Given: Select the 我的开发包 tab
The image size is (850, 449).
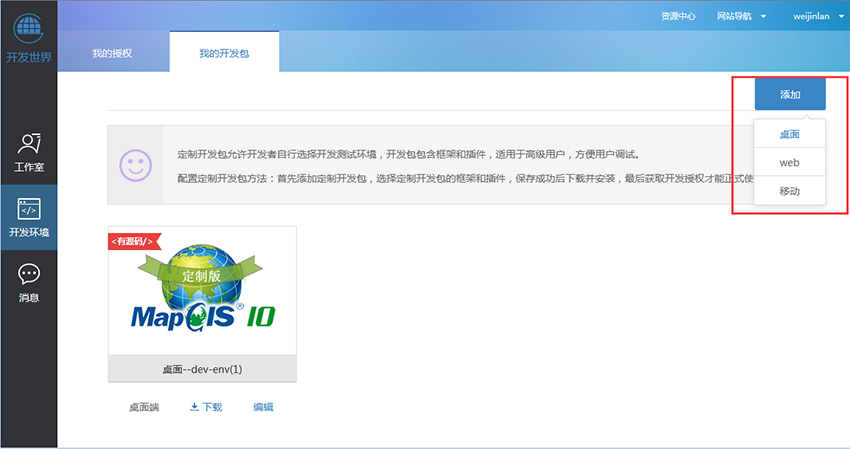Looking at the screenshot, I should tap(224, 52).
